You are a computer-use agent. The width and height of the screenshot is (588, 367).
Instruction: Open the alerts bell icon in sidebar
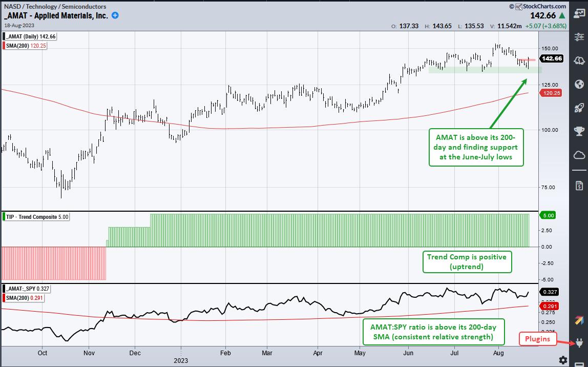pyautogui.click(x=579, y=60)
